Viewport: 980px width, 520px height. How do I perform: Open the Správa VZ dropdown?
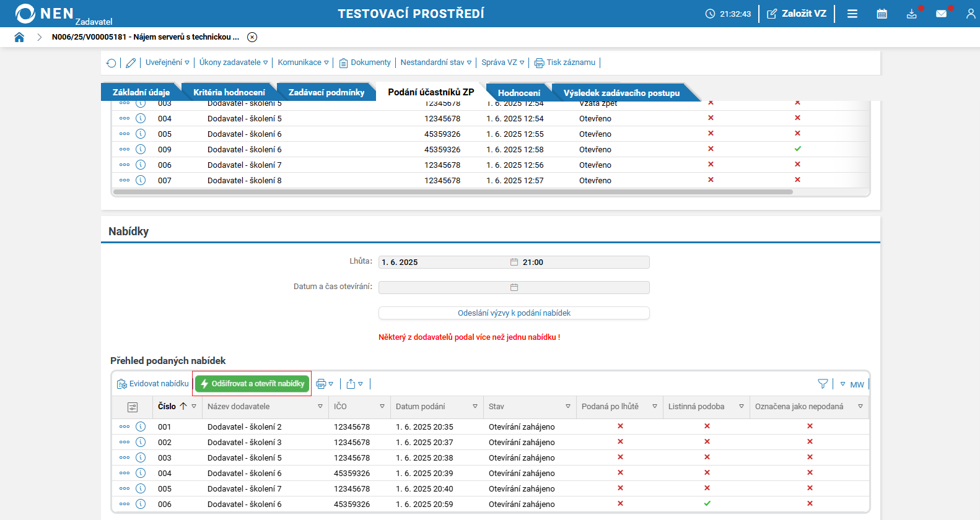[502, 63]
